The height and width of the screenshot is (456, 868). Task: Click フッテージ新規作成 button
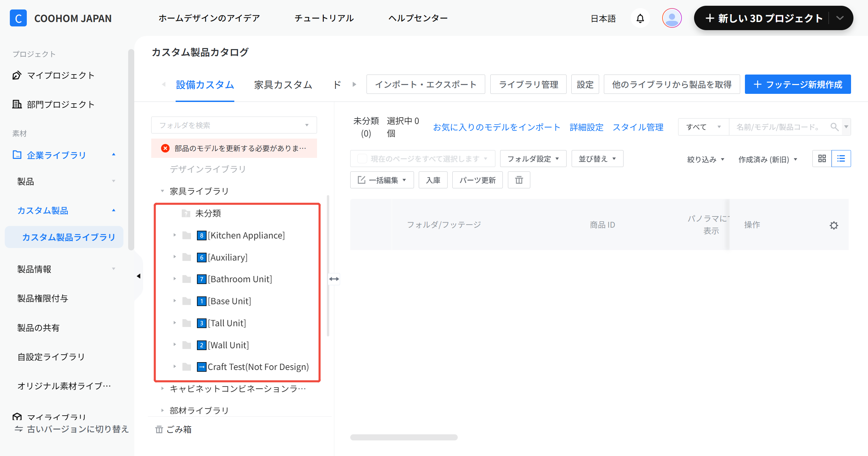(798, 84)
